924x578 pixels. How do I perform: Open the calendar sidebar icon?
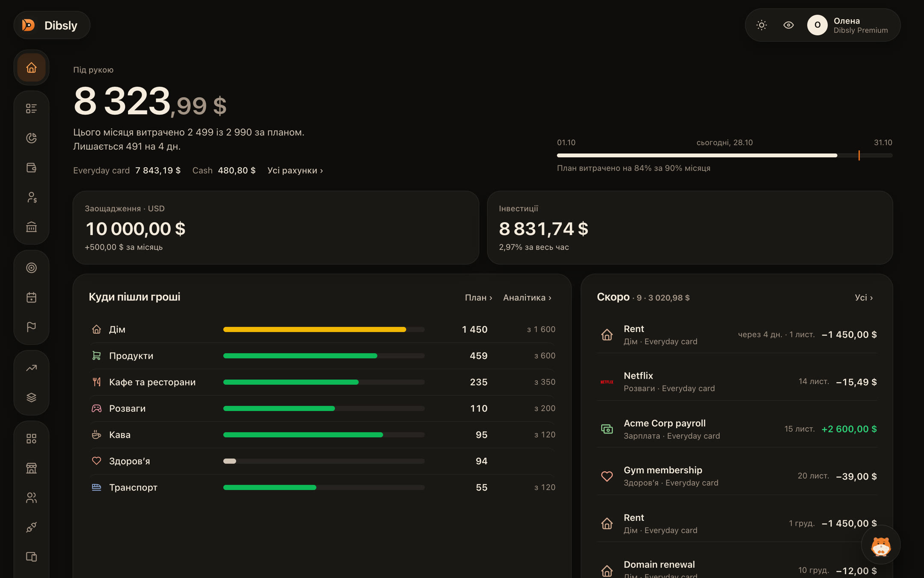[x=31, y=298]
